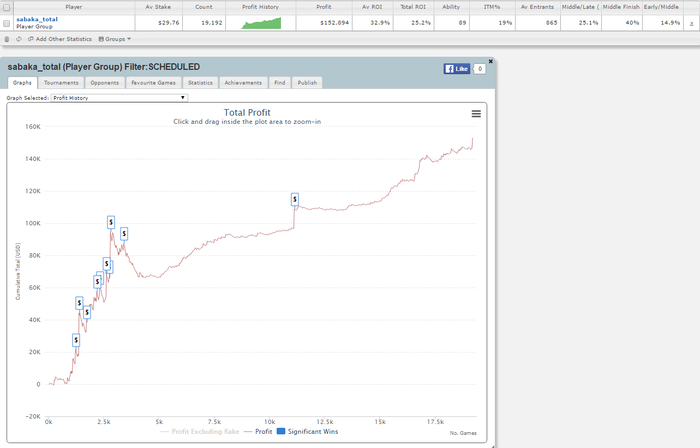This screenshot has height=448, width=700.
Task: Open the chart hamburger context menu
Action: pos(476,114)
